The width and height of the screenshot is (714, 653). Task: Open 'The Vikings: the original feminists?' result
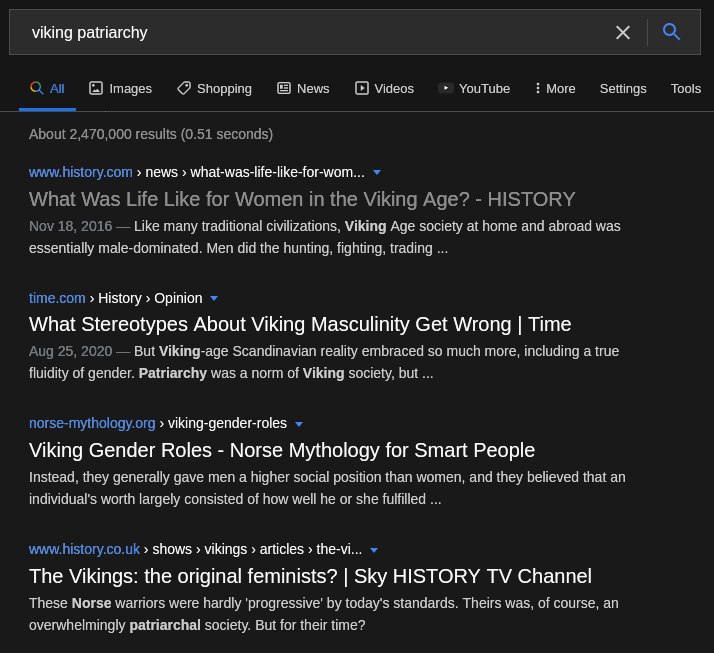pyautogui.click(x=311, y=576)
